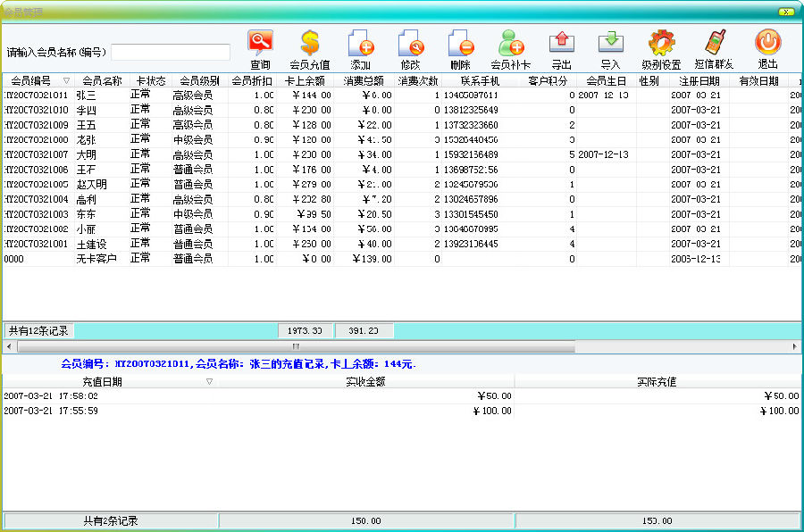Select member row 高利

click(401, 199)
